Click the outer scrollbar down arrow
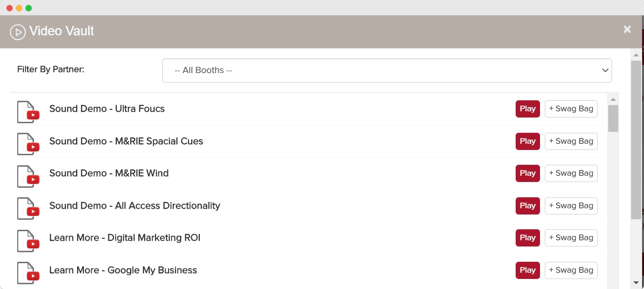This screenshot has height=289, width=644. pyautogui.click(x=636, y=283)
